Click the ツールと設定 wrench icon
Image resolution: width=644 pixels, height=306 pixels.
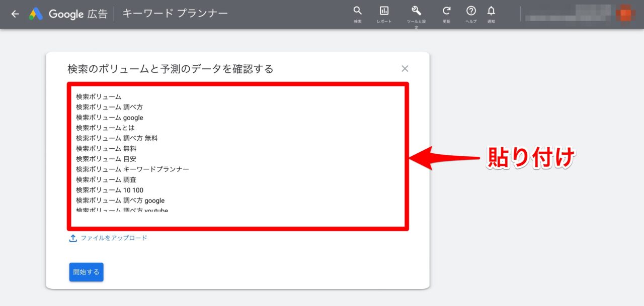[416, 10]
